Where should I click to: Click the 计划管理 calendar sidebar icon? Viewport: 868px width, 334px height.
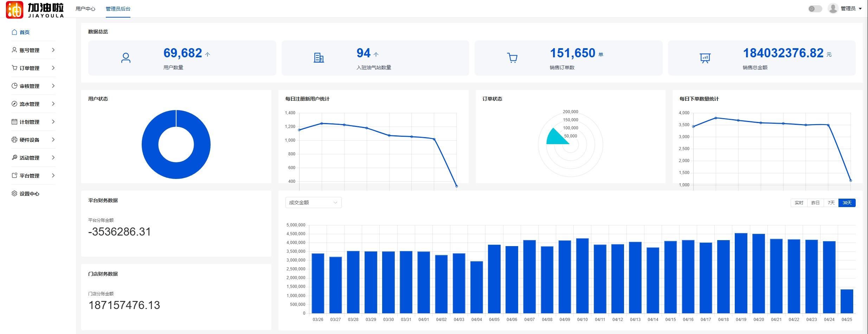coord(14,122)
